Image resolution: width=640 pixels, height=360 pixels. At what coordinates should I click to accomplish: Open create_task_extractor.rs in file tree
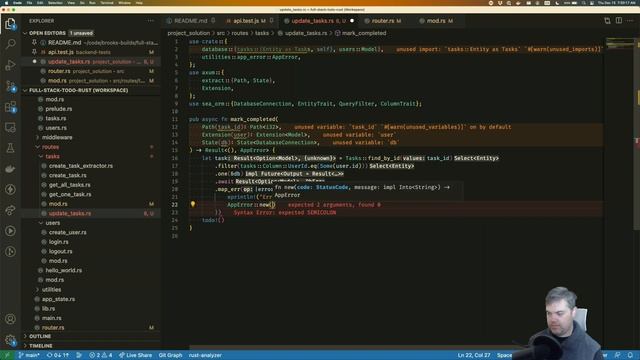click(81, 166)
